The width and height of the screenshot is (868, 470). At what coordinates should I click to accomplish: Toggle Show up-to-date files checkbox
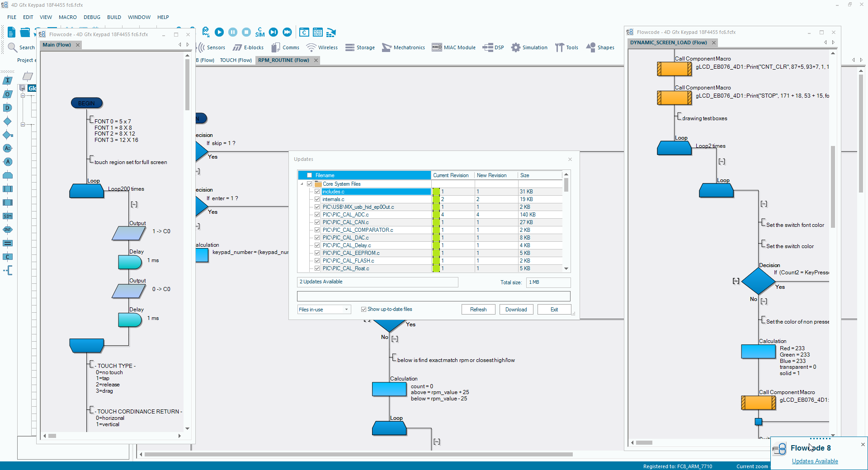pos(363,310)
